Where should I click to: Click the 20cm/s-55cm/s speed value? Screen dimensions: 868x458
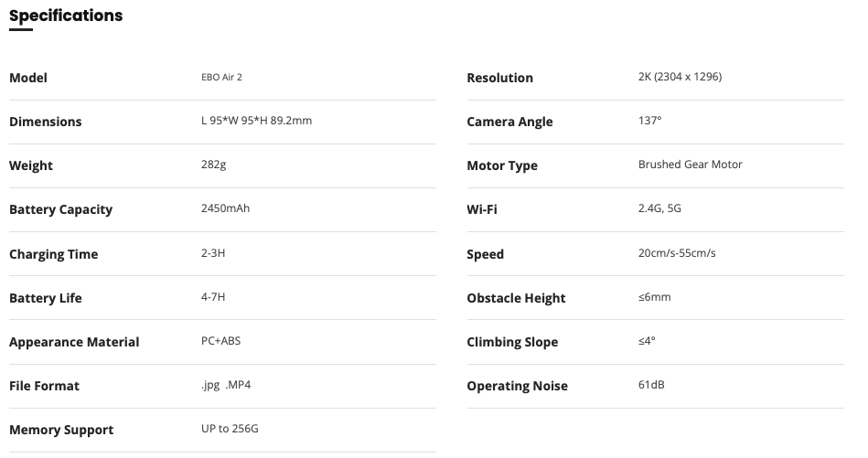pyautogui.click(x=677, y=253)
